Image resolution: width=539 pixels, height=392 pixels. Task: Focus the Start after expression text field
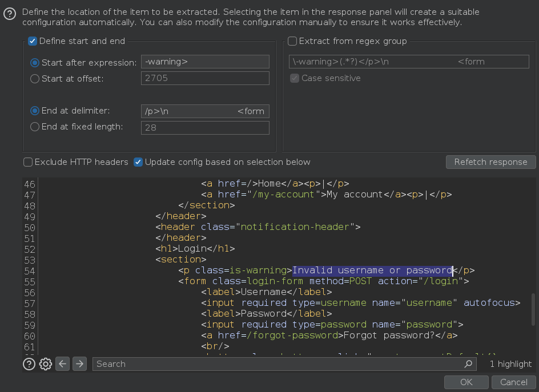205,62
